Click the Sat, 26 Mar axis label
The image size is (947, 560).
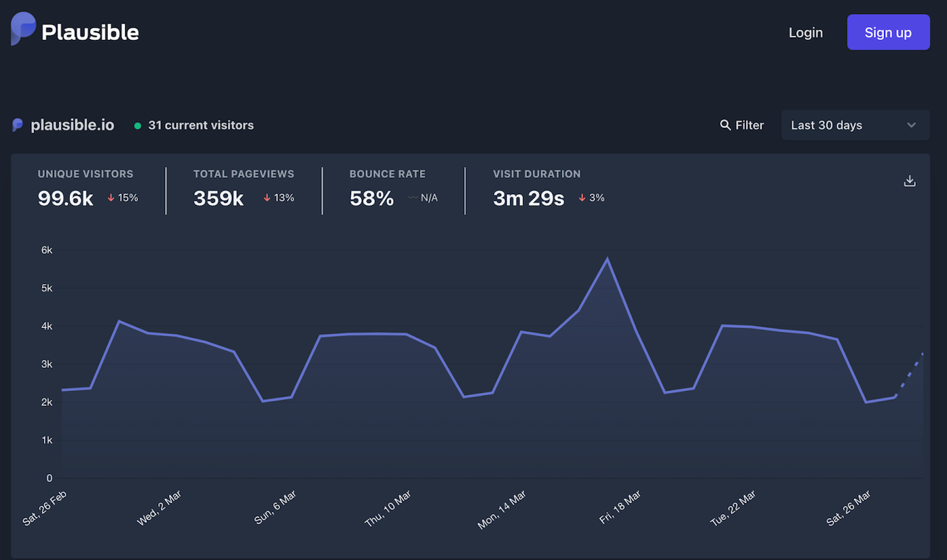point(848,509)
